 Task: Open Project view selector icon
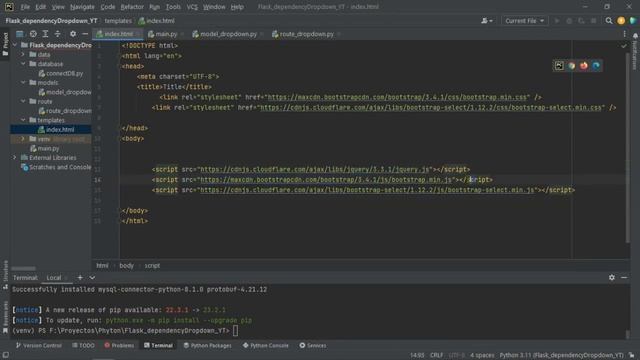coord(20,34)
